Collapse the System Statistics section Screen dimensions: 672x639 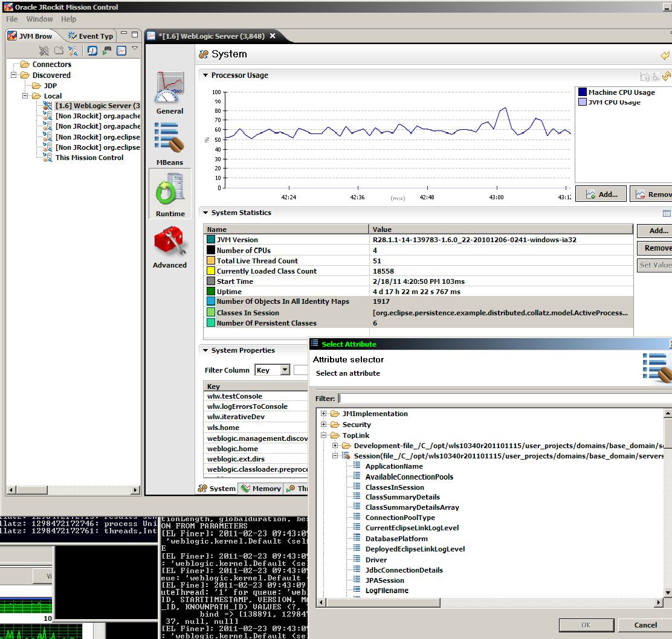pyautogui.click(x=205, y=213)
